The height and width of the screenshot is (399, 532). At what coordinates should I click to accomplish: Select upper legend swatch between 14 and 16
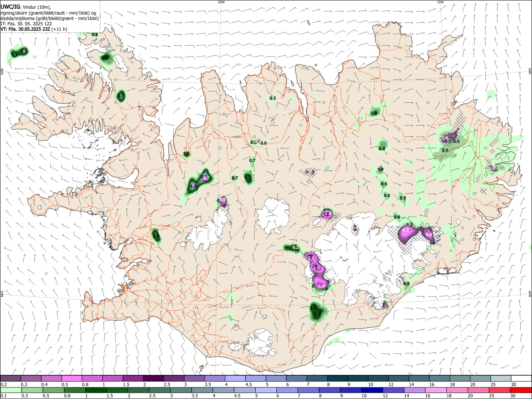419,378
